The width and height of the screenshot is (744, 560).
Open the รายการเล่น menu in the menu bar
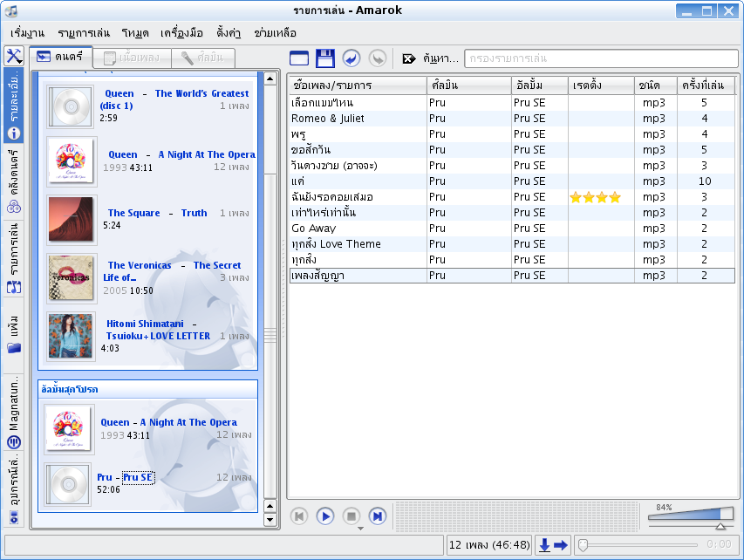(x=84, y=33)
